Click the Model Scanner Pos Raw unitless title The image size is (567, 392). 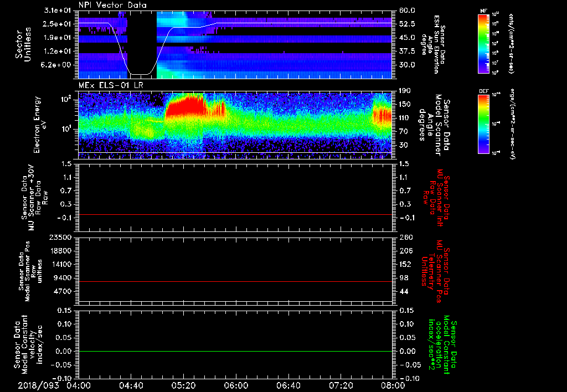point(30,271)
